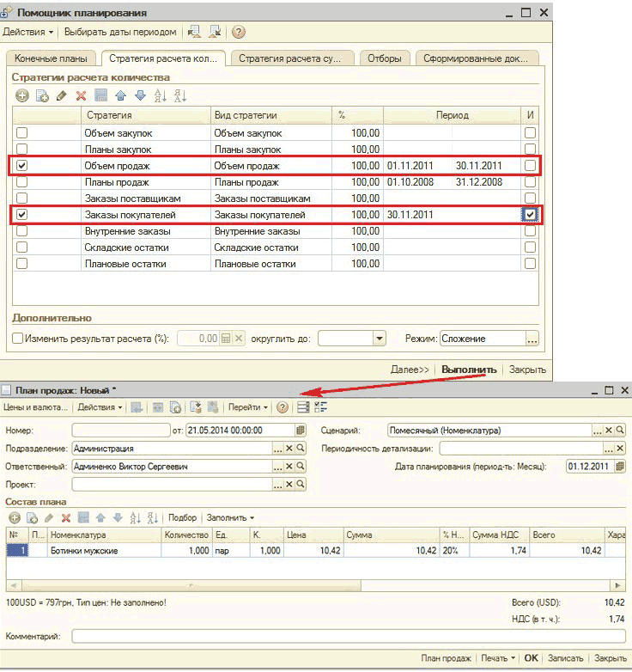Move the strategy down with the blue down arrow
The height and width of the screenshot is (672, 632).
point(139,96)
